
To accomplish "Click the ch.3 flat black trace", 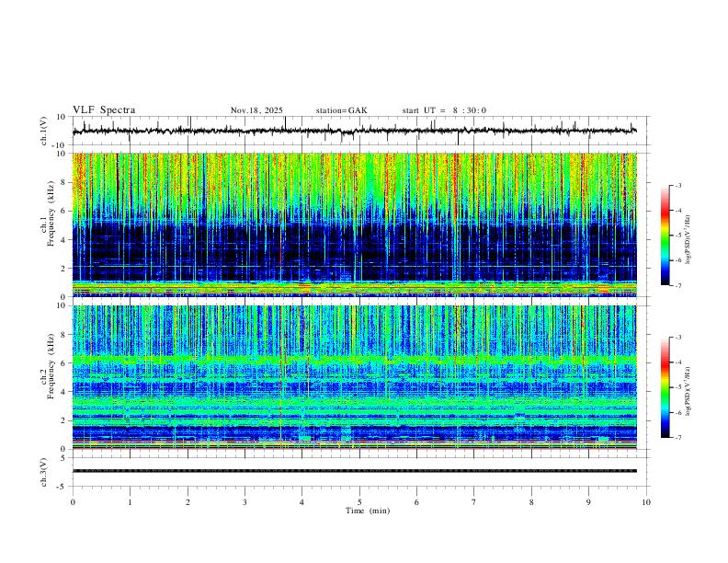I will (355, 471).
